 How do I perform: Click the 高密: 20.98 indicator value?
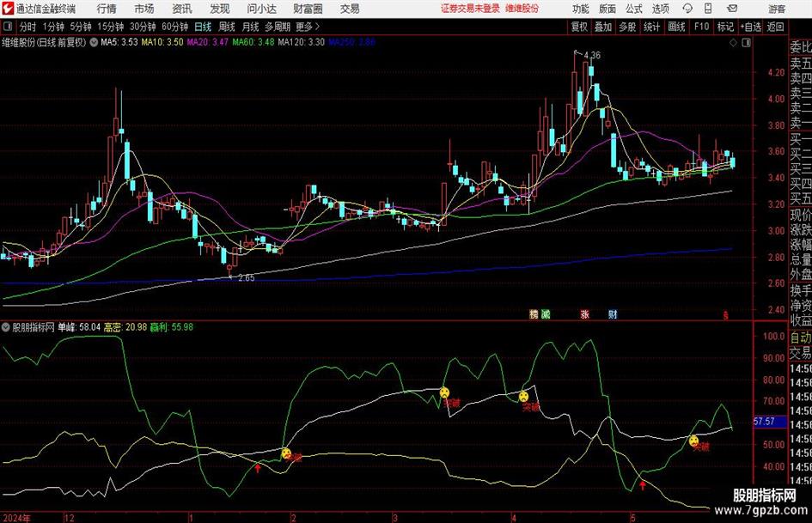point(125,327)
